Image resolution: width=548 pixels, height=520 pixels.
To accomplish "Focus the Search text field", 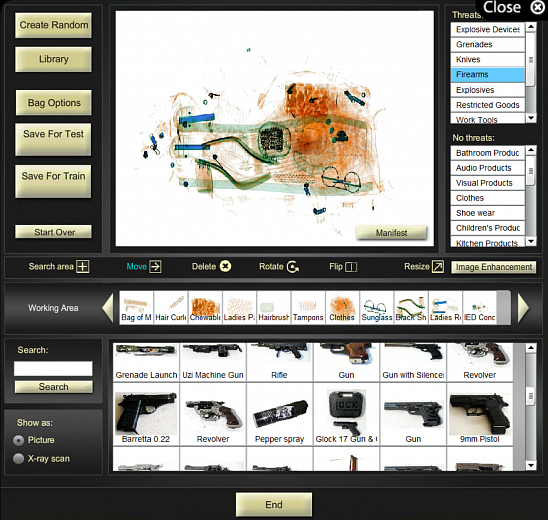I will coord(53,369).
